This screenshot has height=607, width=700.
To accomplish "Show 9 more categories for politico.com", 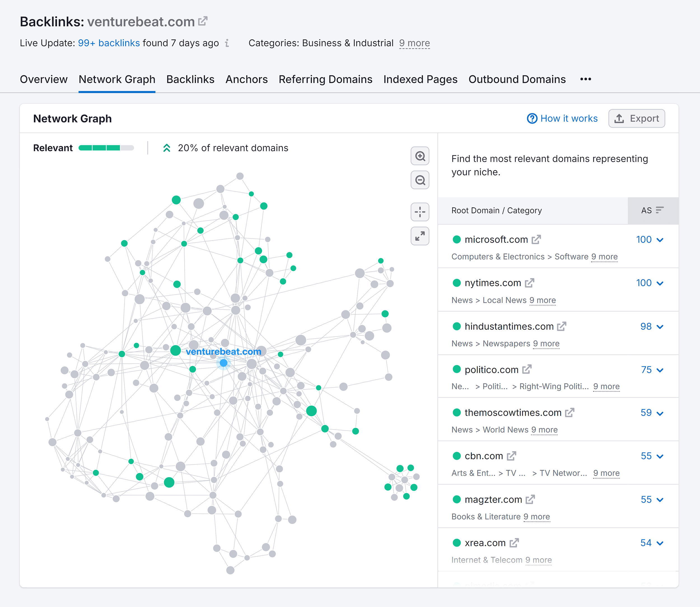I will point(606,386).
